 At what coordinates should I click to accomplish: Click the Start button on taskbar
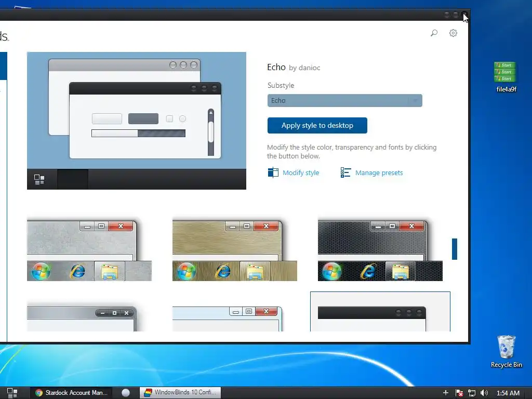coord(12,393)
